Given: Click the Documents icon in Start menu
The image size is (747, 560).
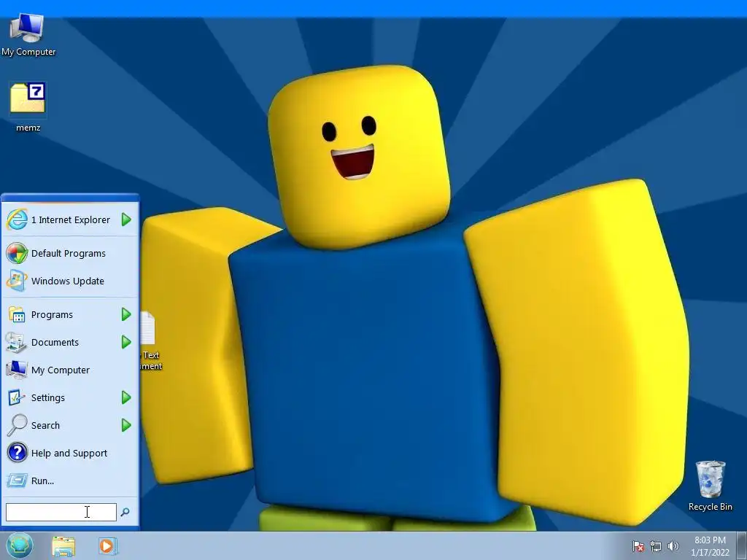Looking at the screenshot, I should [x=17, y=343].
